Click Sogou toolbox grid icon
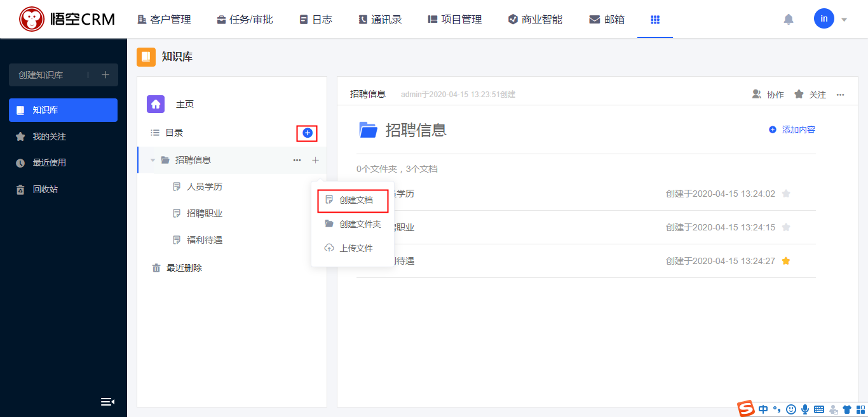The height and width of the screenshot is (417, 868). tap(860, 409)
